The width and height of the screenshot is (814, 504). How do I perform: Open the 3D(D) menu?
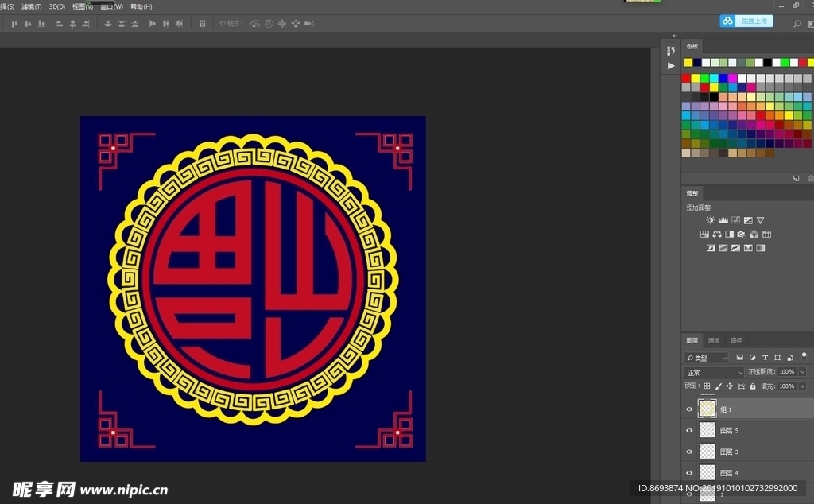point(57,6)
